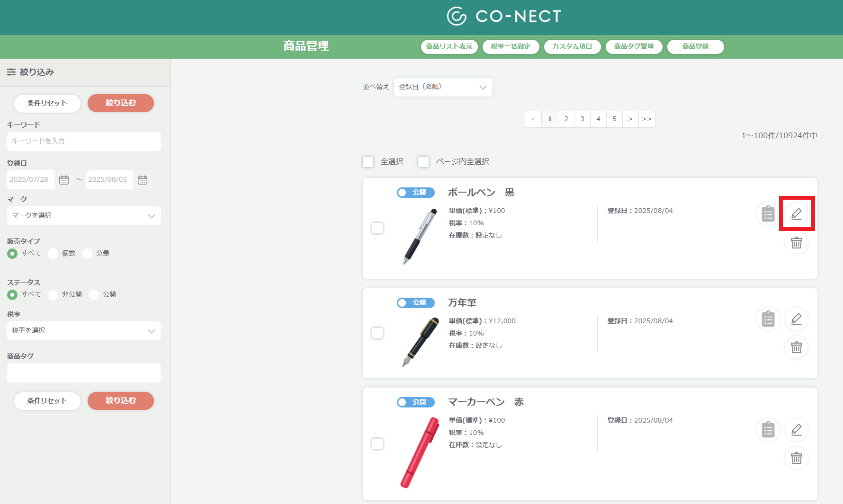
Task: Open the マークを選択 dropdown
Action: coord(84,216)
